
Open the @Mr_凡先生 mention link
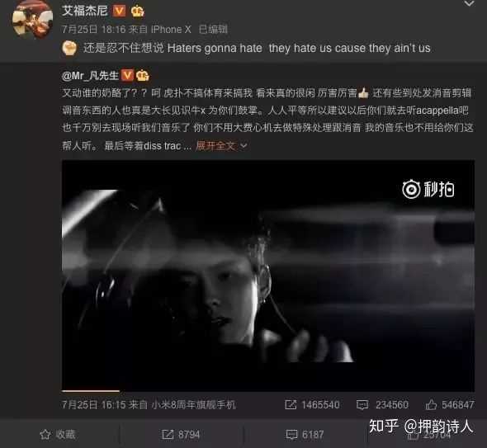pos(90,75)
